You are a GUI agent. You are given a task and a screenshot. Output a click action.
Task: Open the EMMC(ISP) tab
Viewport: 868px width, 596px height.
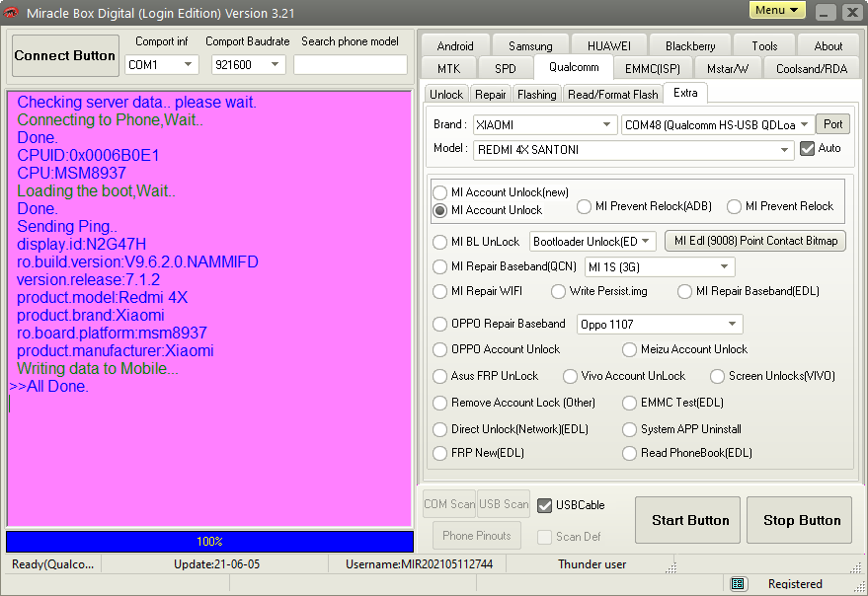click(x=652, y=69)
